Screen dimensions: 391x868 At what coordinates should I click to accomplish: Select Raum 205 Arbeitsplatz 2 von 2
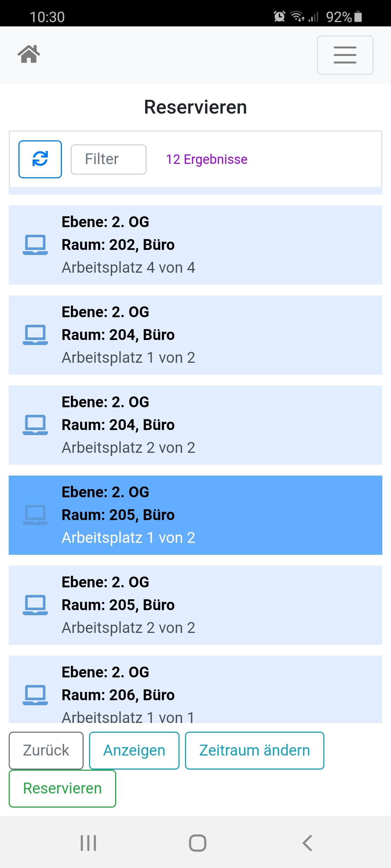click(x=195, y=605)
